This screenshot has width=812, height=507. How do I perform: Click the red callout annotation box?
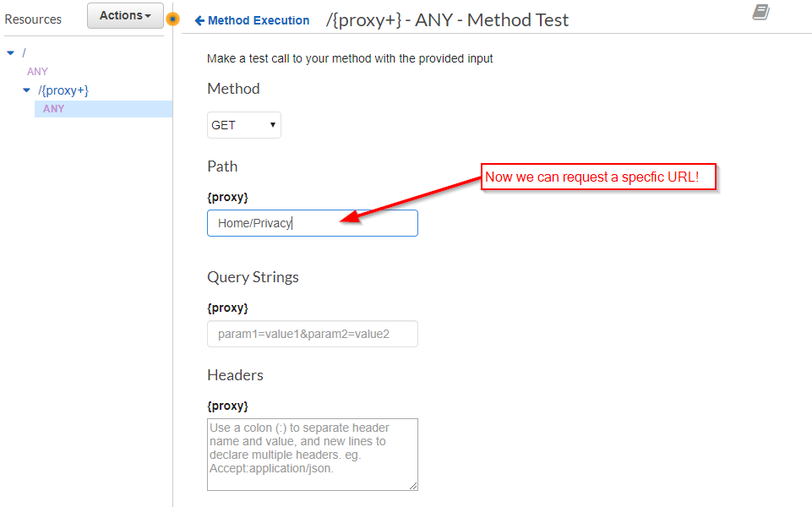tap(598, 177)
